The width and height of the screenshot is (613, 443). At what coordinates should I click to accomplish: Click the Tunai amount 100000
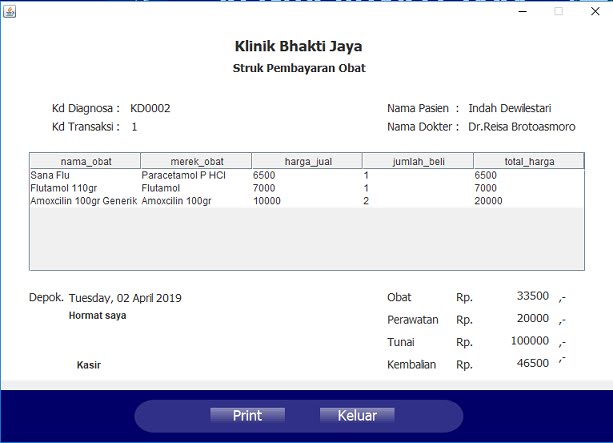coord(530,341)
